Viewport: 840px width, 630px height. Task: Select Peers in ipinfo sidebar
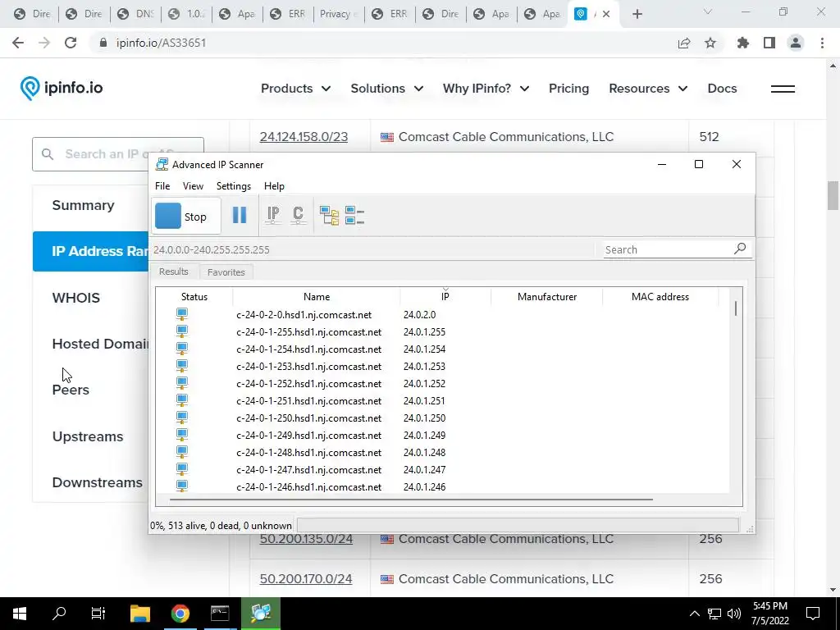click(71, 390)
